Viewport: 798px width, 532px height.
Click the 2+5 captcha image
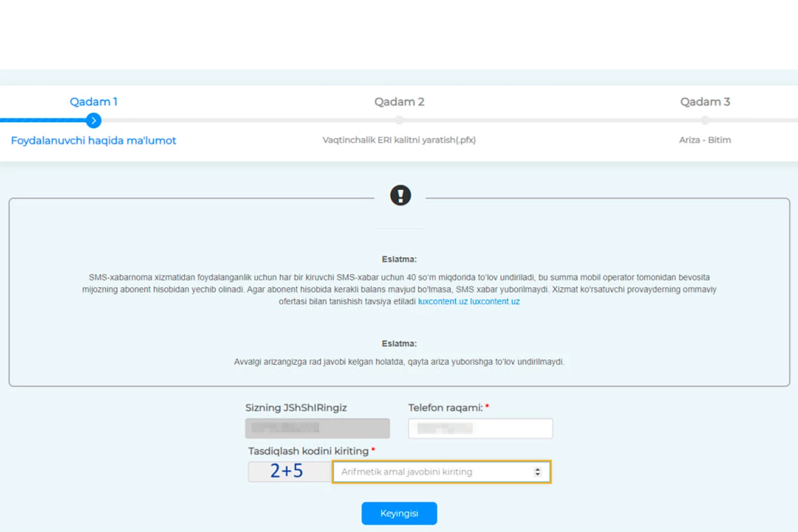(290, 471)
